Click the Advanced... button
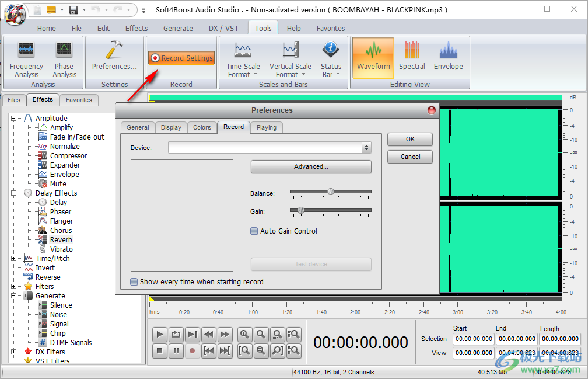The image size is (588, 379). [311, 167]
